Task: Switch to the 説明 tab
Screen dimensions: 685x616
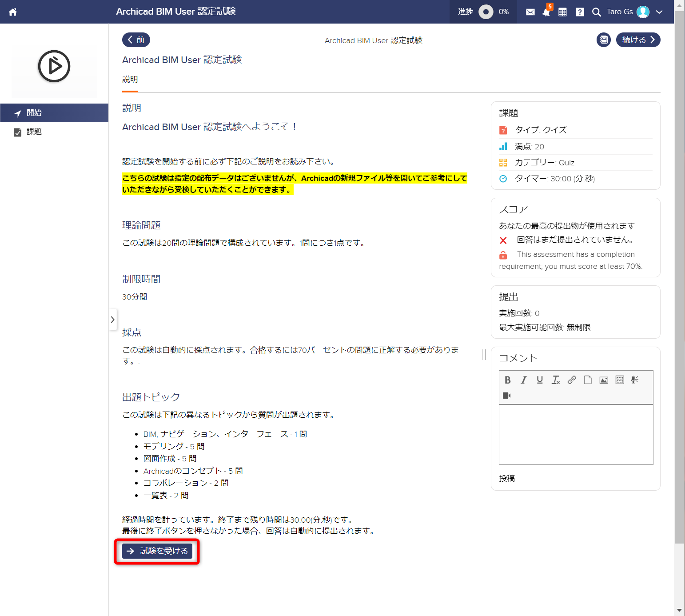Action: coord(130,80)
